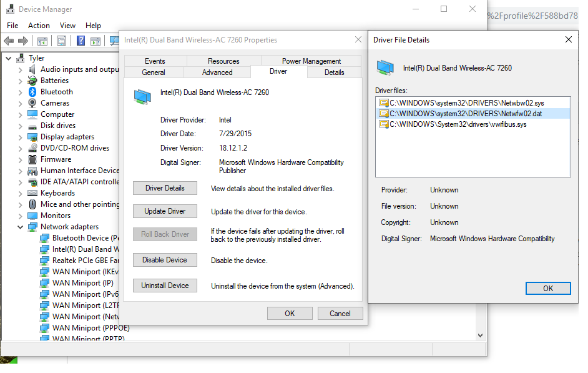Close the Driver File Details window
588x373 pixels.
569,40
